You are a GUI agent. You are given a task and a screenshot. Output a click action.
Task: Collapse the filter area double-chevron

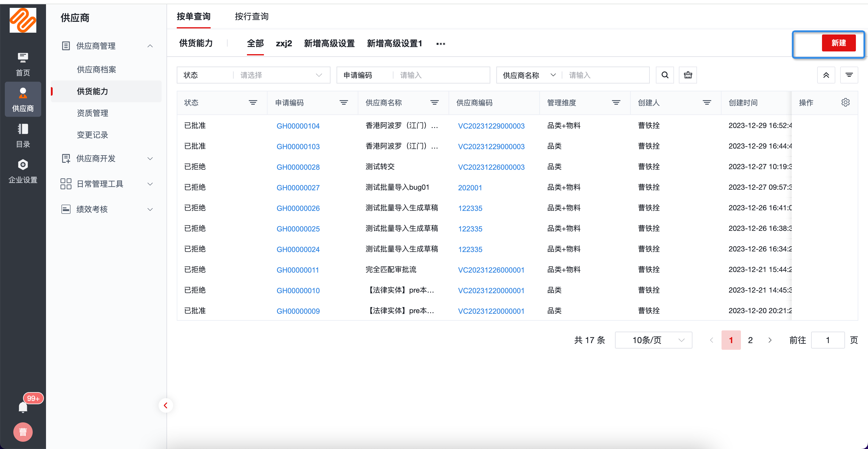tap(826, 75)
